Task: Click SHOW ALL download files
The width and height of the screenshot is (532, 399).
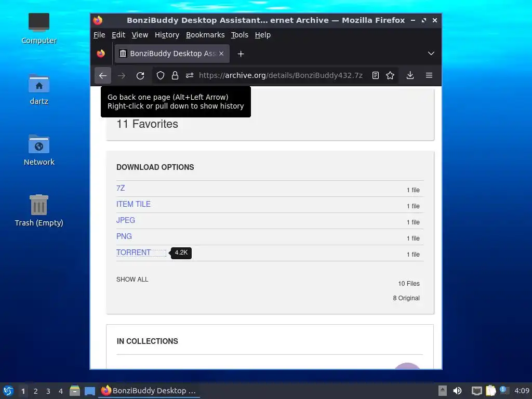Action: click(x=132, y=279)
